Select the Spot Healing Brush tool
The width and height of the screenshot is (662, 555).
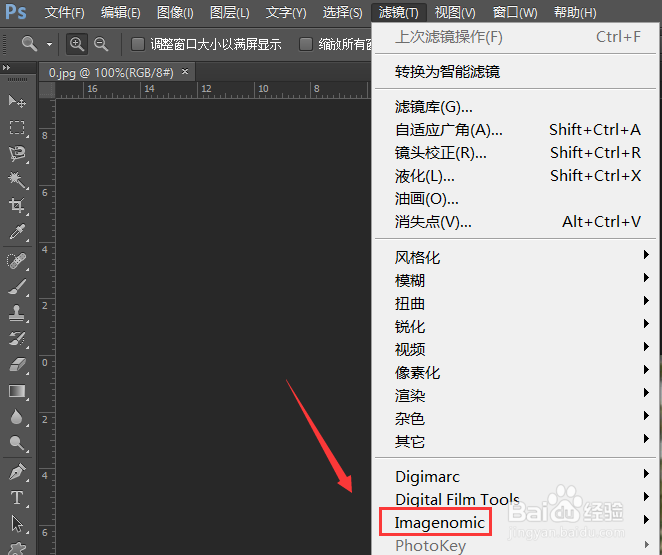[17, 261]
